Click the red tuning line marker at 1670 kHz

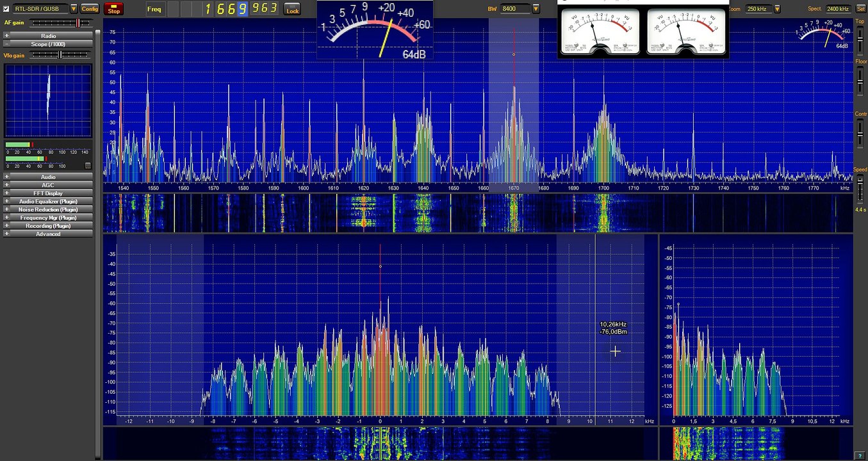pyautogui.click(x=514, y=55)
